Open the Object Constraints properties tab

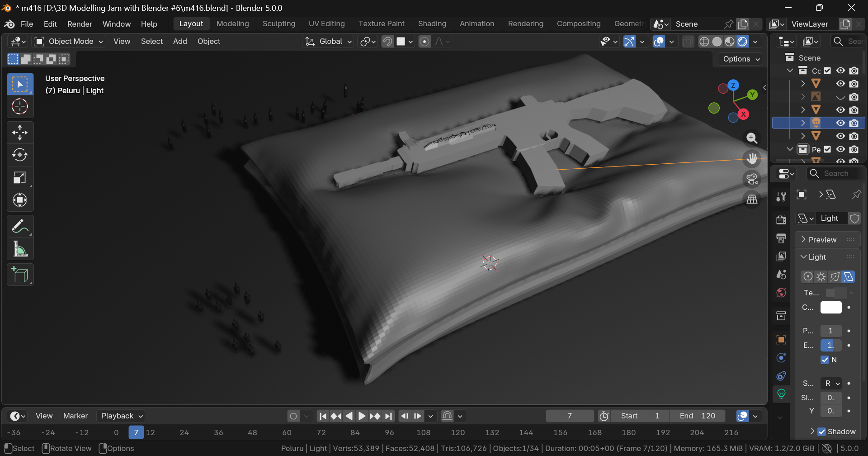[781, 376]
